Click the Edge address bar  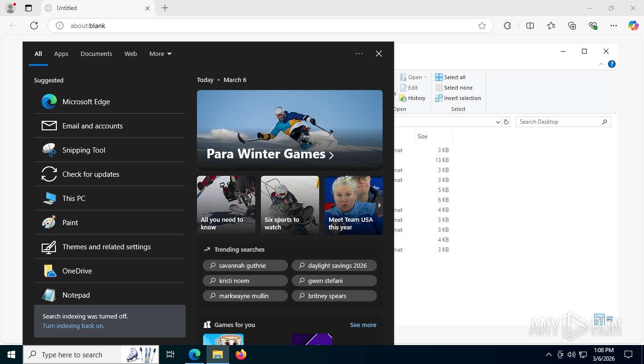click(x=270, y=26)
